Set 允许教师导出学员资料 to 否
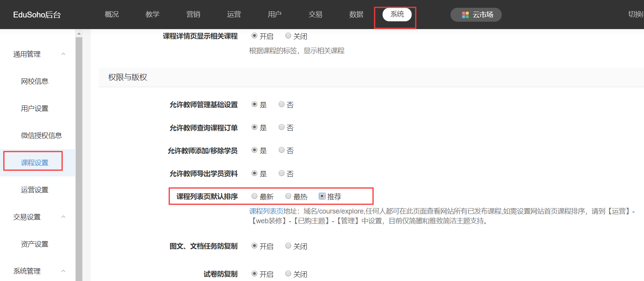 (282, 173)
